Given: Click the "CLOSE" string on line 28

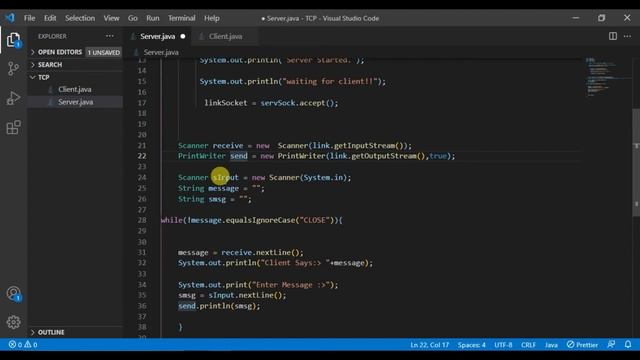Looking at the screenshot, I should pyautogui.click(x=314, y=220).
